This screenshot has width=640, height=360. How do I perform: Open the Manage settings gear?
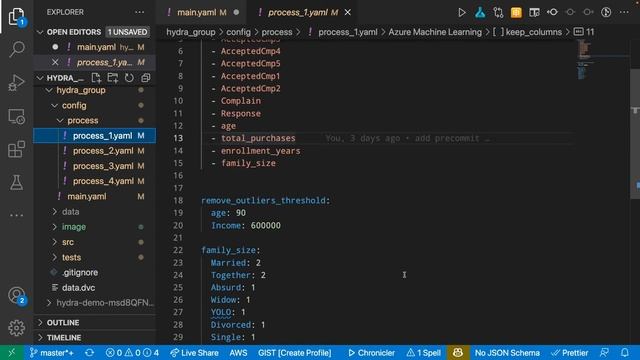[x=16, y=328]
